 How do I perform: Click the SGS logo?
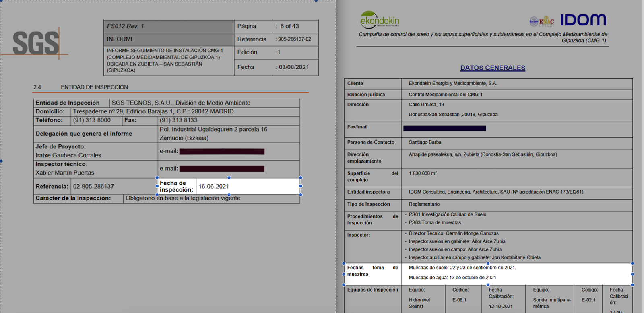(36, 43)
